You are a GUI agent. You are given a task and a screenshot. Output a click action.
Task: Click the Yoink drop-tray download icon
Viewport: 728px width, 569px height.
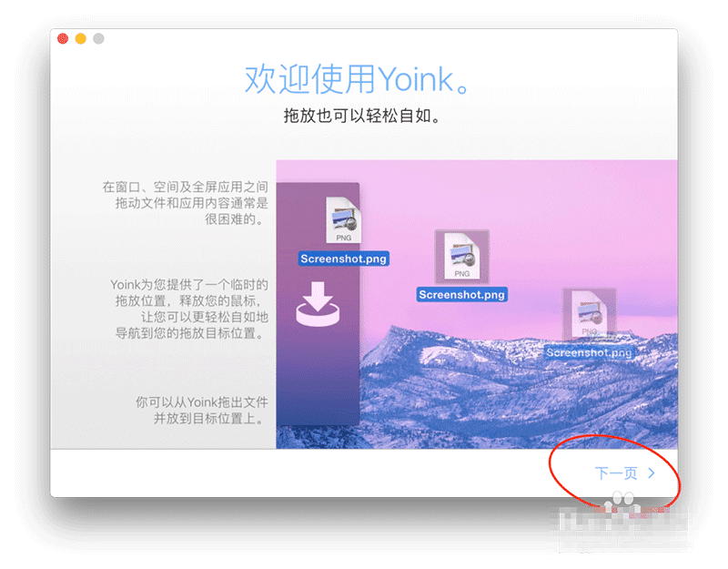pos(318,304)
